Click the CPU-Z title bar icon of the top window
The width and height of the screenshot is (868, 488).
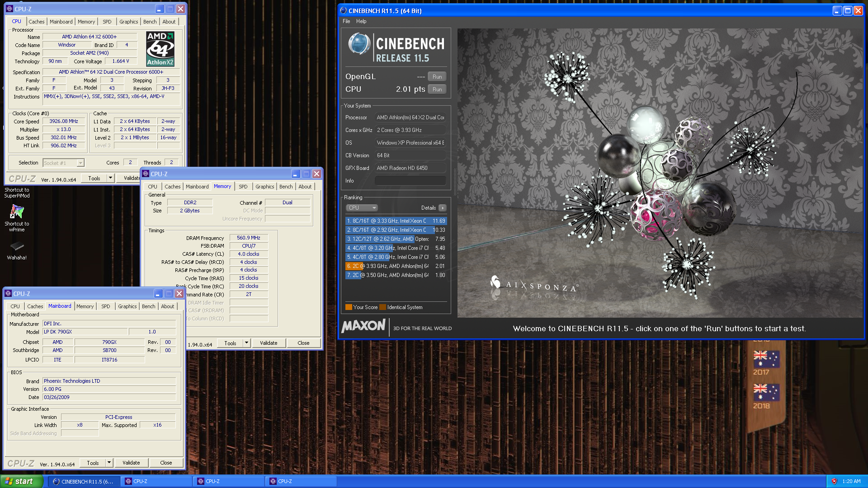(9, 9)
